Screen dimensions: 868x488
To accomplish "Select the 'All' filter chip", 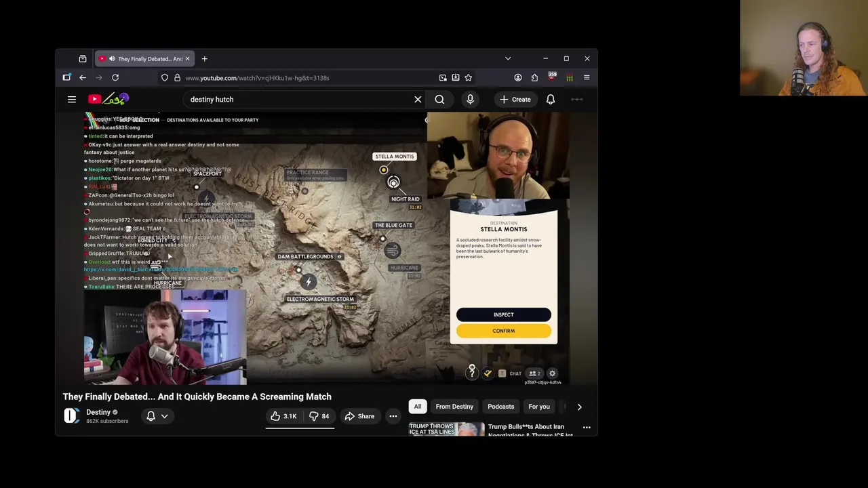I will point(418,407).
